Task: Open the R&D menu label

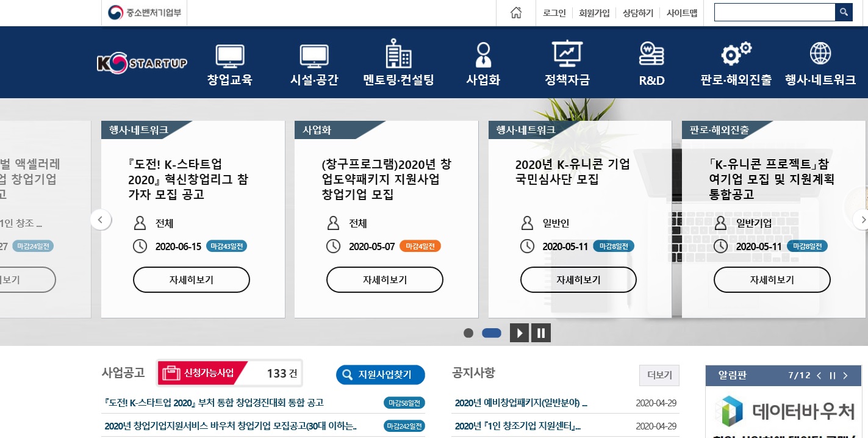Action: (x=651, y=80)
